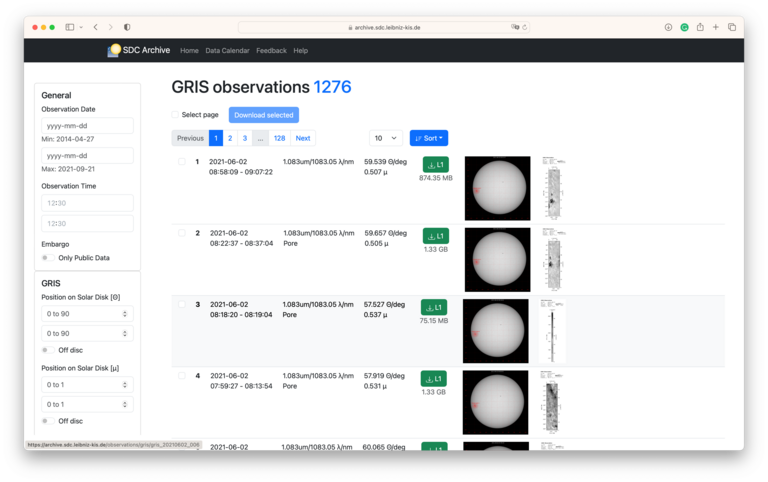768x482 pixels.
Task: Download L1 data for observation 2
Action: coord(435,236)
